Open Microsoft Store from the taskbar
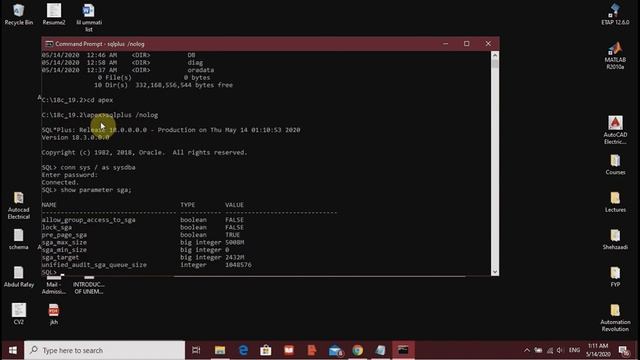 coord(266,350)
